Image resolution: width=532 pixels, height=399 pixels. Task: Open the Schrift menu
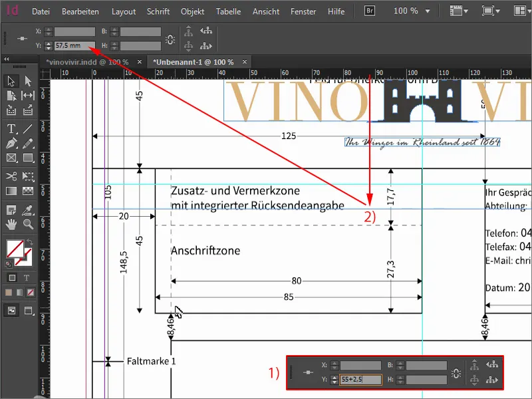tap(158, 11)
